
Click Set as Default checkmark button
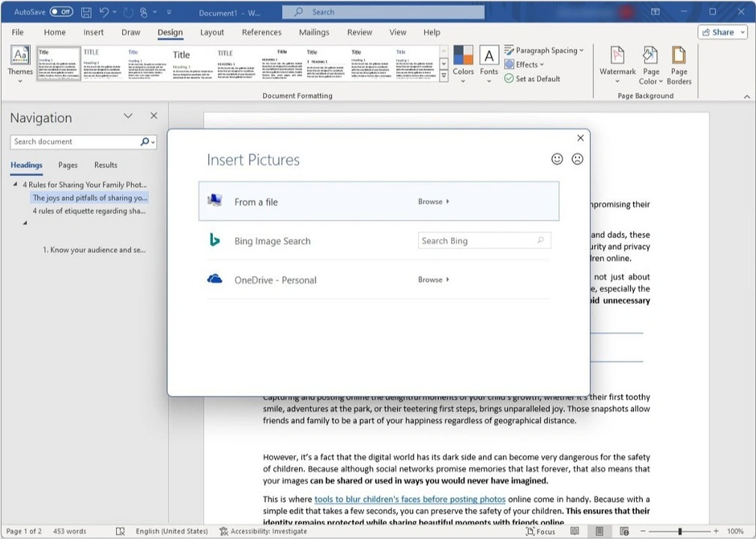point(532,79)
